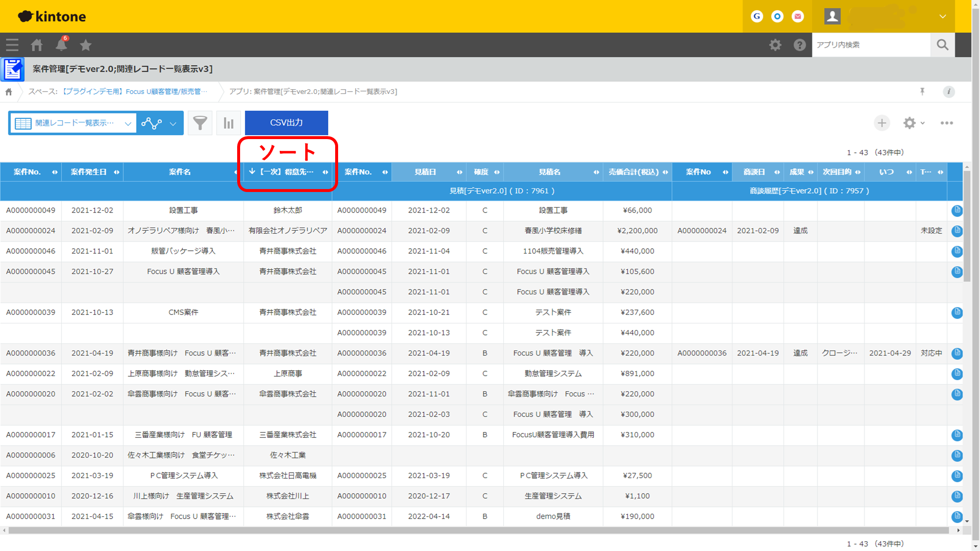Open record details for row A0000000049
This screenshot has width=980, height=551.
click(957, 211)
